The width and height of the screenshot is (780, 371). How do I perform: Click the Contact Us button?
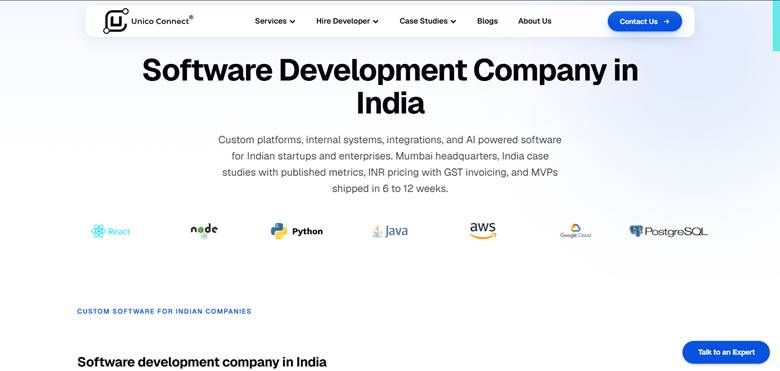(x=645, y=21)
